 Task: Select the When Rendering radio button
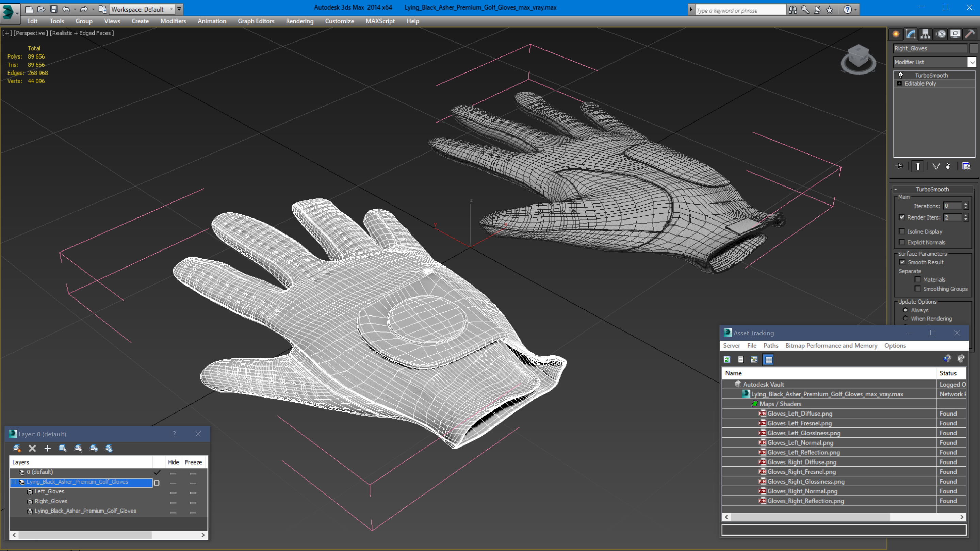point(905,319)
